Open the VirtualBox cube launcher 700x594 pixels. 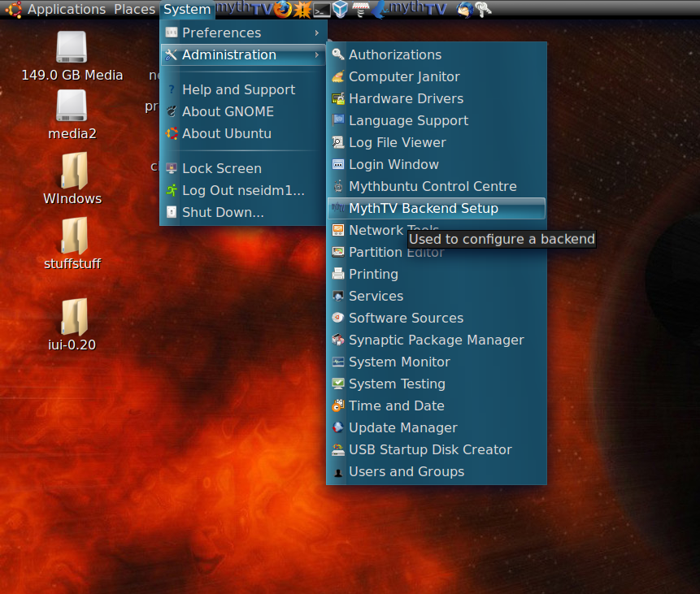(x=340, y=10)
